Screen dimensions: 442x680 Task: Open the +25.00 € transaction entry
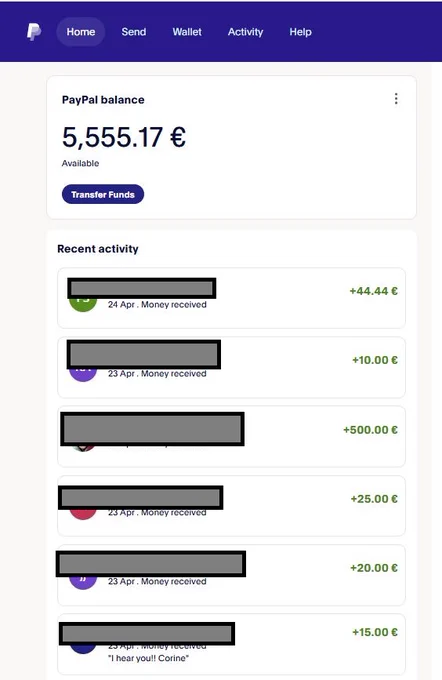pyautogui.click(x=231, y=506)
